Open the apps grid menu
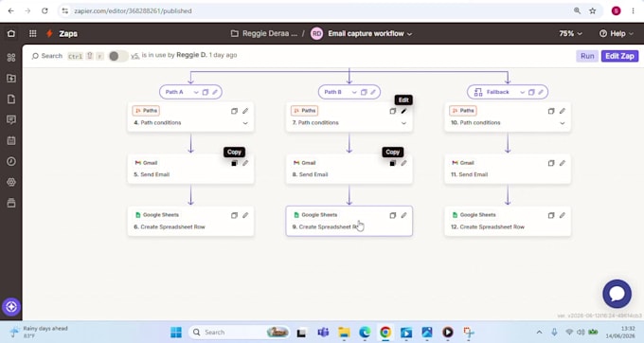Image resolution: width=644 pixels, height=343 pixels. [x=33, y=34]
